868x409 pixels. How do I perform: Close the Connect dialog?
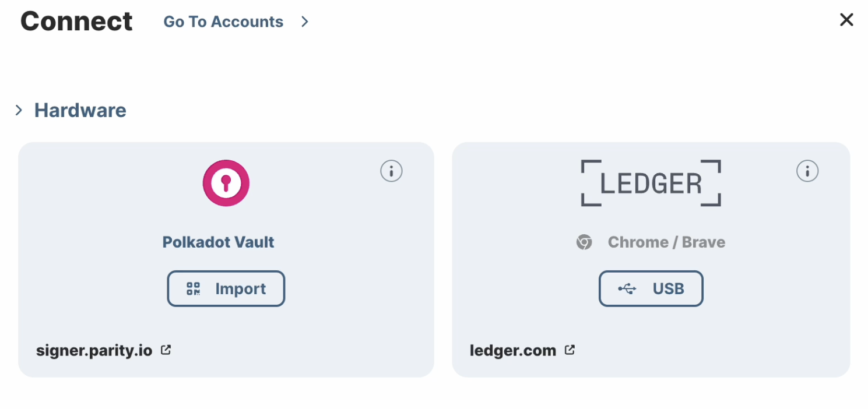point(846,20)
